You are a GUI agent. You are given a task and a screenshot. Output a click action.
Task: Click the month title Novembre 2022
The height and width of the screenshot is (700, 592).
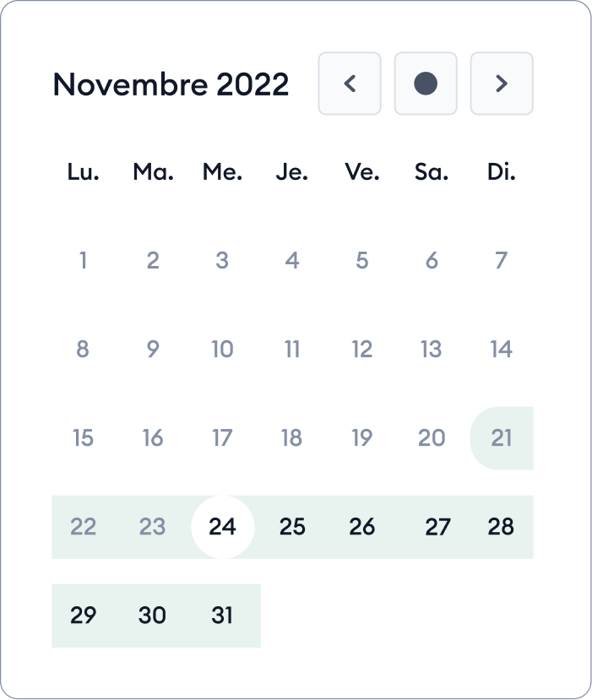170,84
